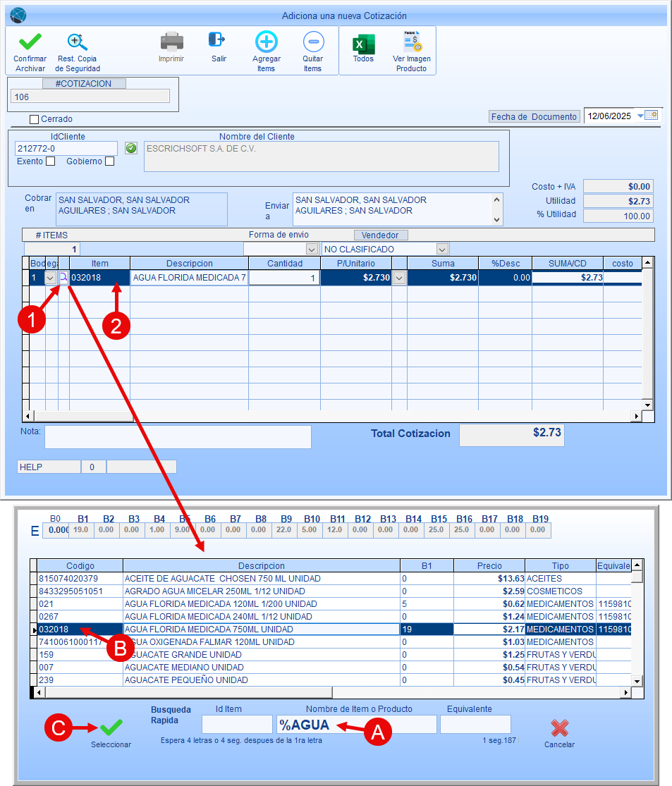Click Agregar Items plus icon
This screenshot has height=786, width=672.
[x=267, y=42]
